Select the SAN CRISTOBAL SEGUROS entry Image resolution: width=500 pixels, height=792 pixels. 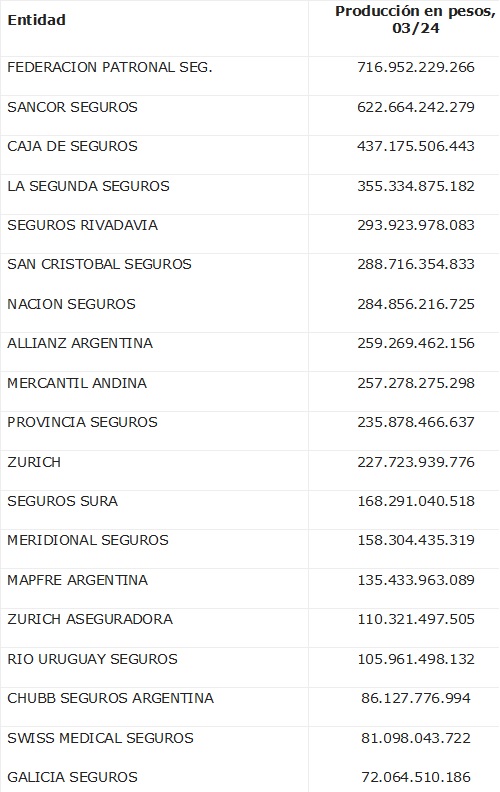pyautogui.click(x=99, y=264)
